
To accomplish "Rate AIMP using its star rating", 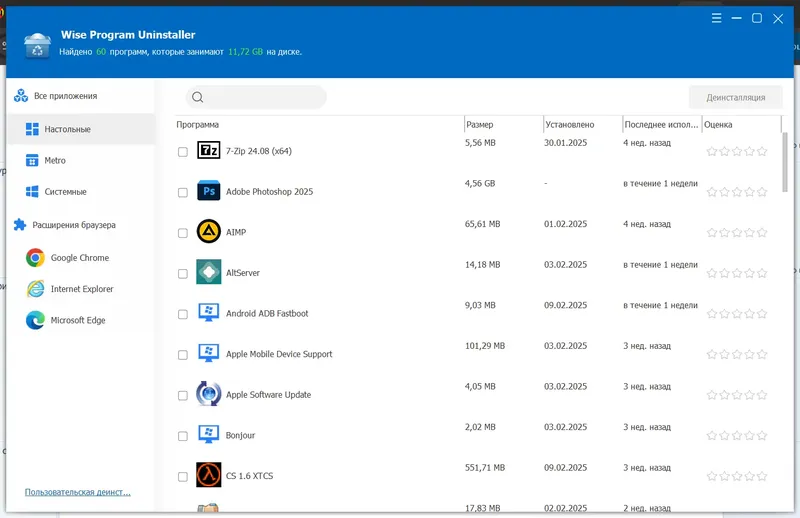I will point(737,232).
